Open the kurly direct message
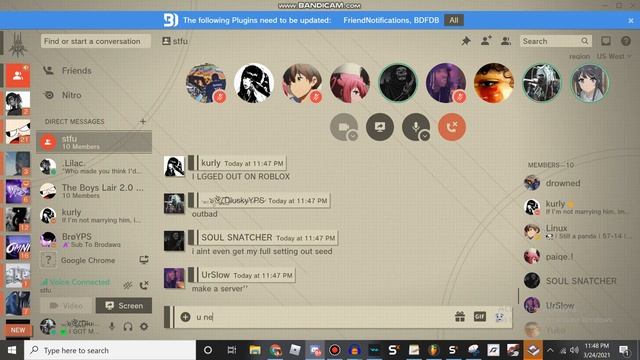Image resolution: width=640 pixels, height=360 pixels. (x=94, y=216)
